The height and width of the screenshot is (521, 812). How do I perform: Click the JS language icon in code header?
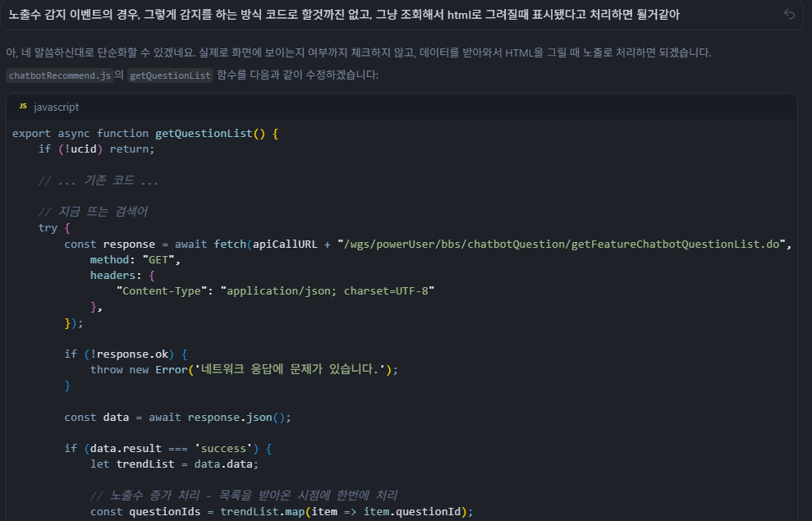tap(23, 107)
